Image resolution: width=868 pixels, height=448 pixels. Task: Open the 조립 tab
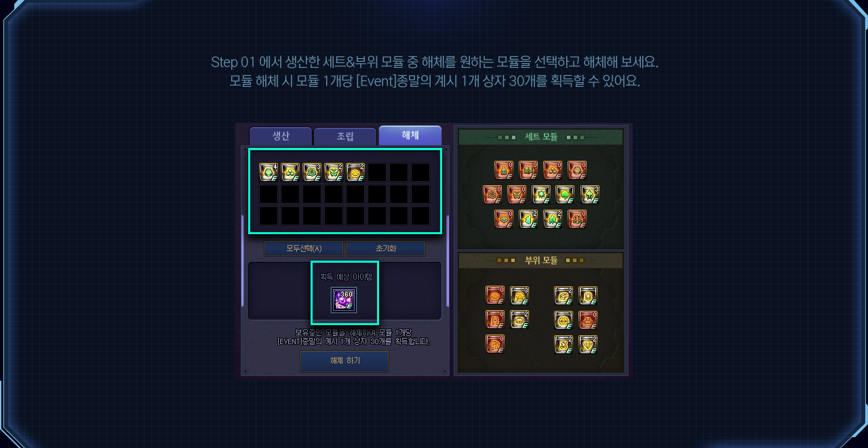point(345,136)
